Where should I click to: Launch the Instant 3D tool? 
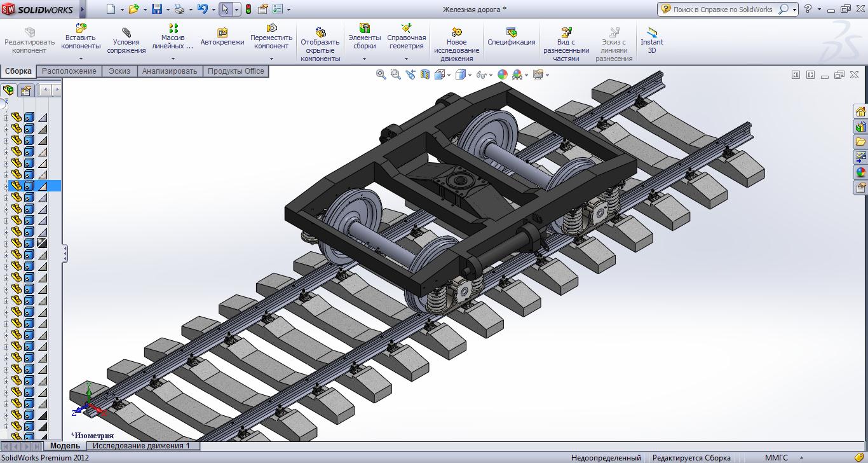pos(651,32)
